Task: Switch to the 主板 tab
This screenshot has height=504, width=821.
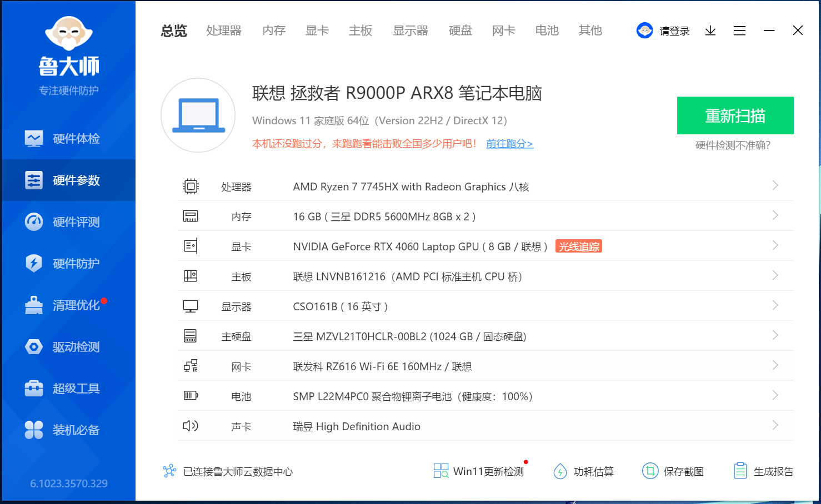Action: click(361, 31)
